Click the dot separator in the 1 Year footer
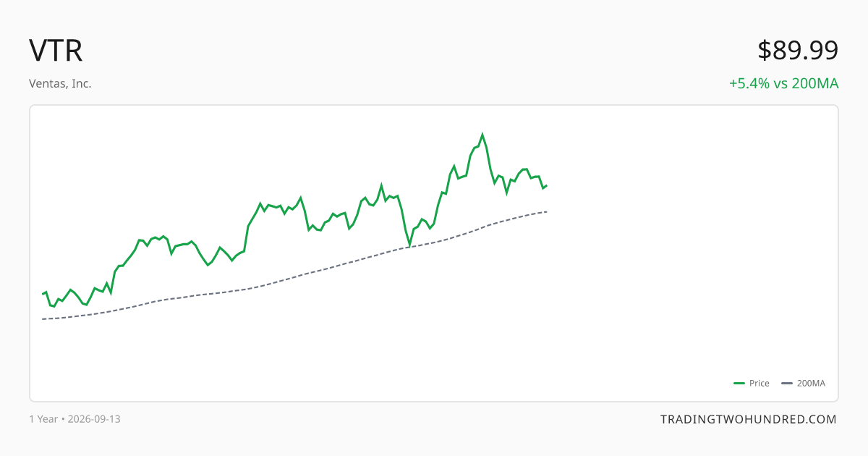Image resolution: width=868 pixels, height=456 pixels. coord(63,419)
